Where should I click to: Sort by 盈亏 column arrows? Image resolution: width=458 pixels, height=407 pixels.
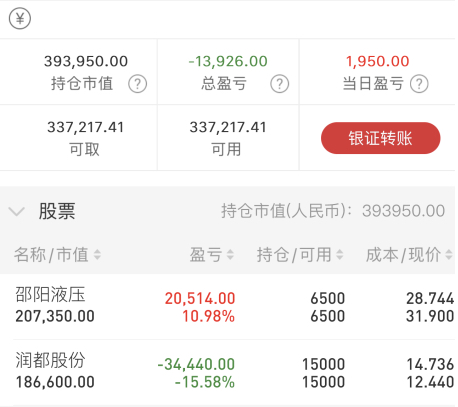(x=230, y=255)
